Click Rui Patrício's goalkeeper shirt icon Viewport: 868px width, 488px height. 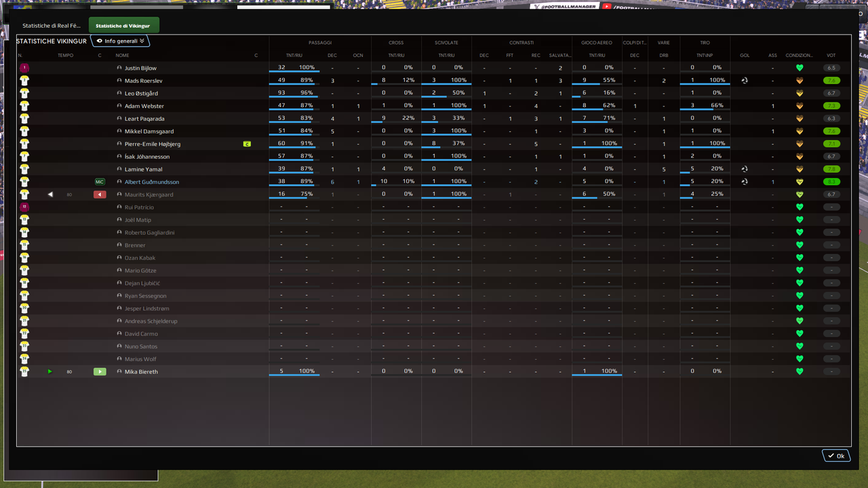coord(24,207)
